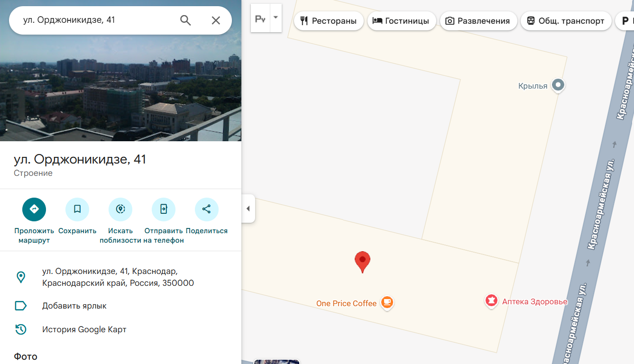
Task: Click the Крылья map label
Action: pyautogui.click(x=533, y=86)
